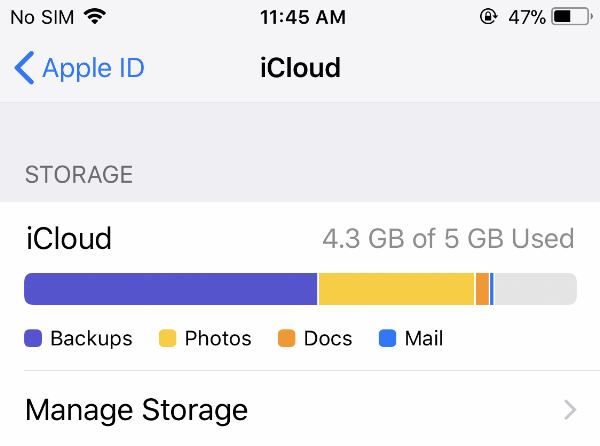Tap the 47% battery percentage text
The image size is (600, 446).
[x=527, y=17]
